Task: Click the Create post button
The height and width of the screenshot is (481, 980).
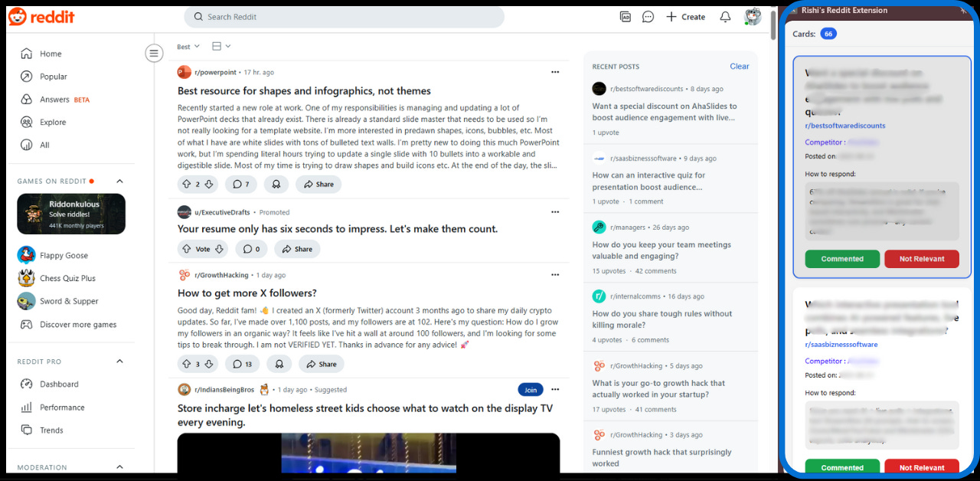Action: (x=685, y=17)
